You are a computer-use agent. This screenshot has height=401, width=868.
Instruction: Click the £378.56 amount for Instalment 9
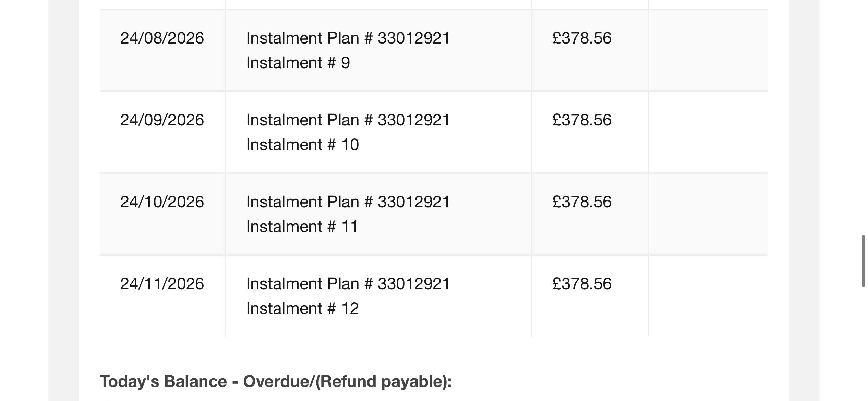[582, 38]
